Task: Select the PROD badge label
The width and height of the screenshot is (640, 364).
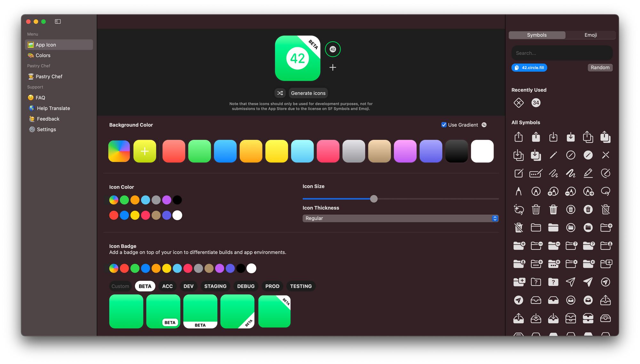Action: click(x=272, y=286)
